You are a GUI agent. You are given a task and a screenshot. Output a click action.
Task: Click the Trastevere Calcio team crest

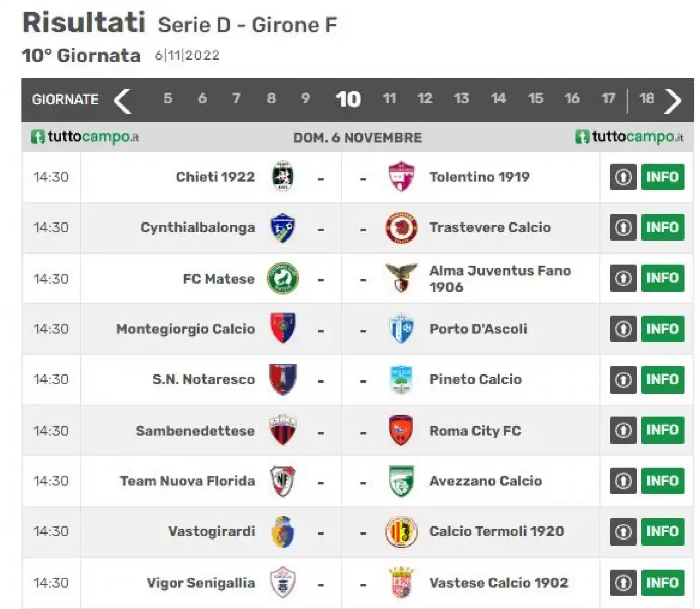pos(401,227)
